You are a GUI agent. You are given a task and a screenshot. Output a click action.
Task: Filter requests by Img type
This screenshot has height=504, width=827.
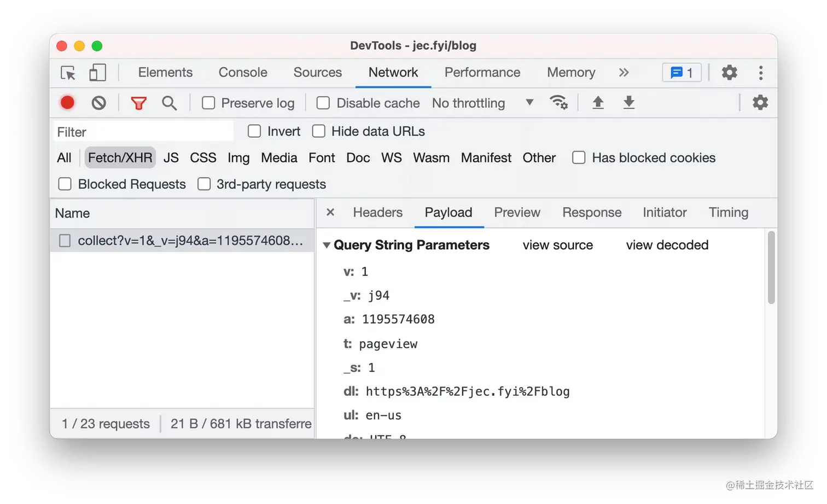[238, 157]
